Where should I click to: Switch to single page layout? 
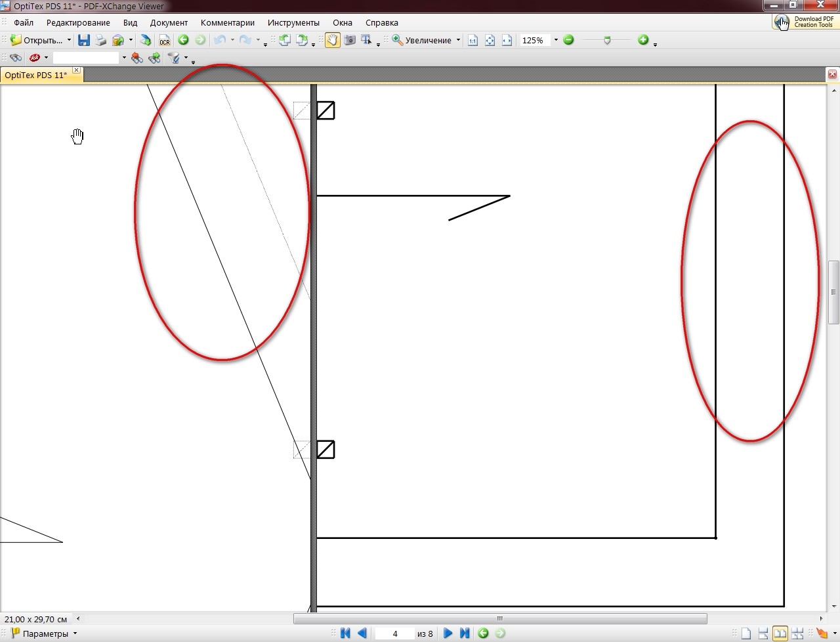tap(746, 633)
